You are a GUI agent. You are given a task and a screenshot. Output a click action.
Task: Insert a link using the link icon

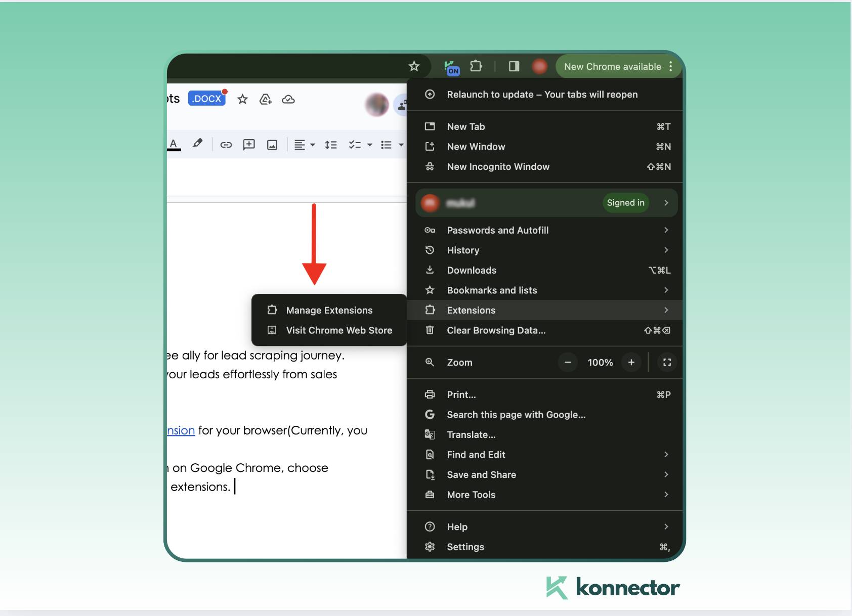click(226, 145)
